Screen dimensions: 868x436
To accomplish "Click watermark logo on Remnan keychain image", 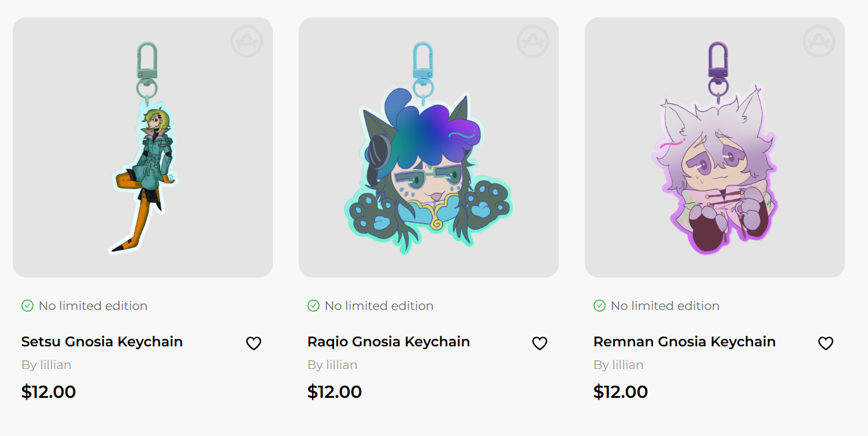I will click(x=819, y=41).
